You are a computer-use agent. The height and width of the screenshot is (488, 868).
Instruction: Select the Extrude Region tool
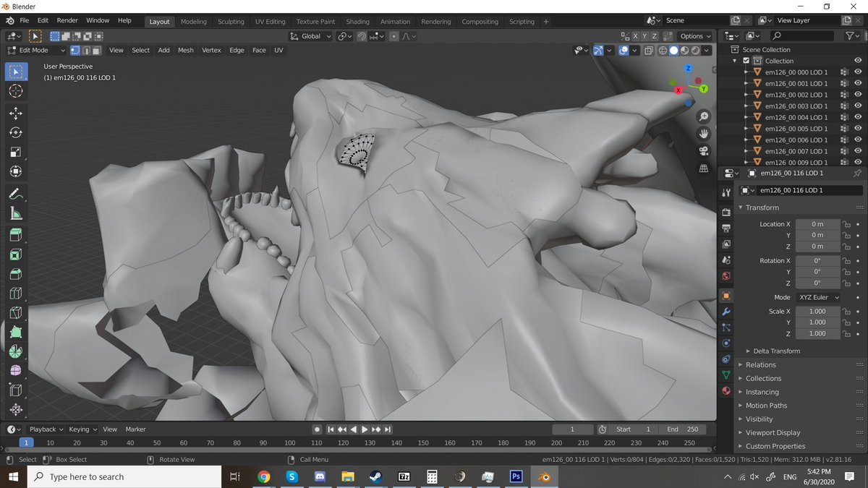(x=16, y=235)
